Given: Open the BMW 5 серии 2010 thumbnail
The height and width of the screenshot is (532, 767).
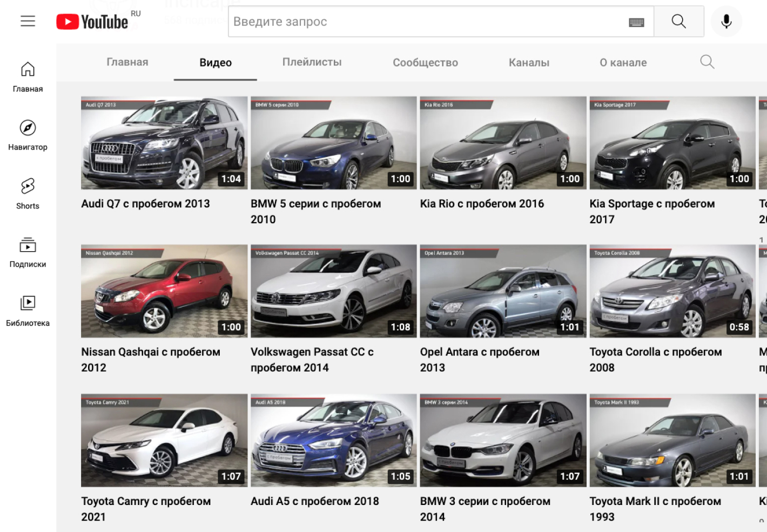Looking at the screenshot, I should (334, 143).
